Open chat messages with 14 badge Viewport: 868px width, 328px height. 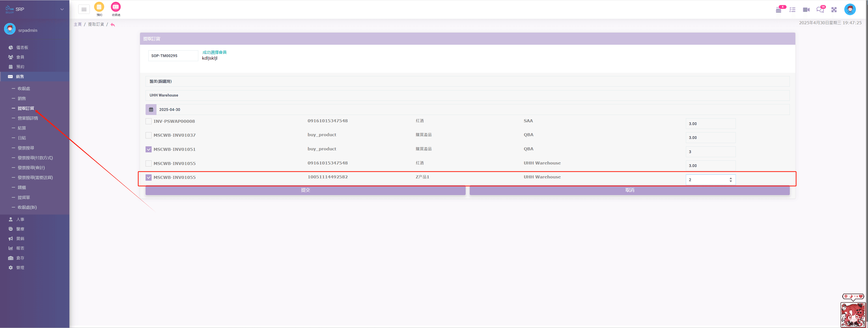pyautogui.click(x=820, y=10)
